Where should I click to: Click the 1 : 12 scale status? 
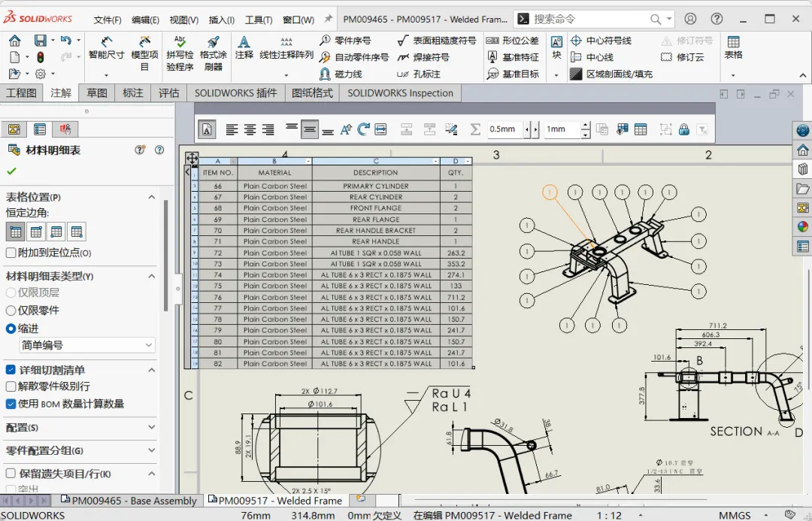tap(608, 515)
